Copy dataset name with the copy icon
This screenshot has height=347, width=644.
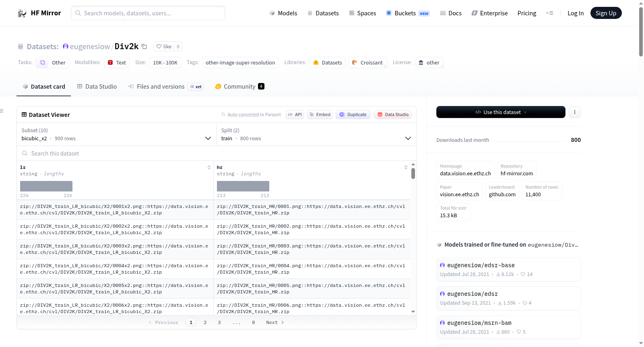[x=144, y=46]
